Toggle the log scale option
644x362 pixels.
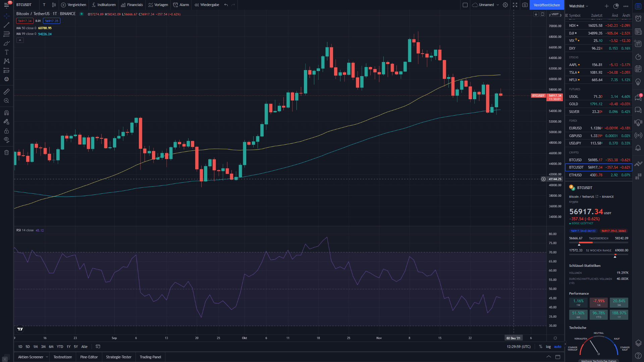[x=548, y=347]
